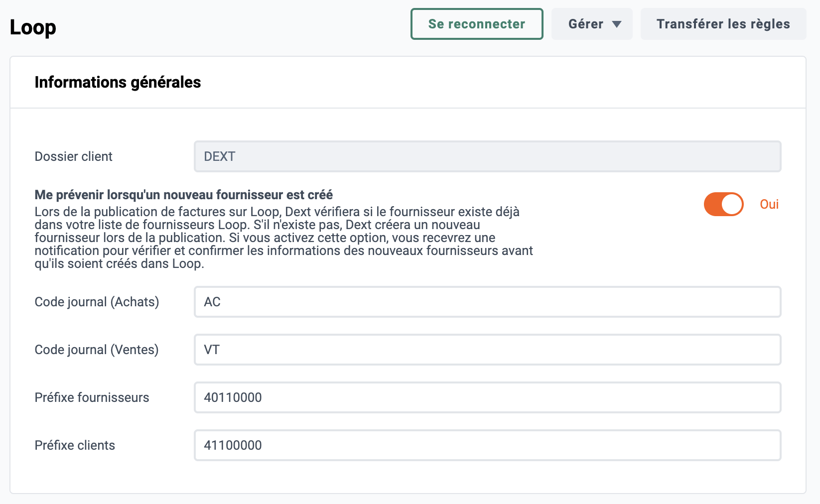Click the Loop page title

tap(33, 27)
